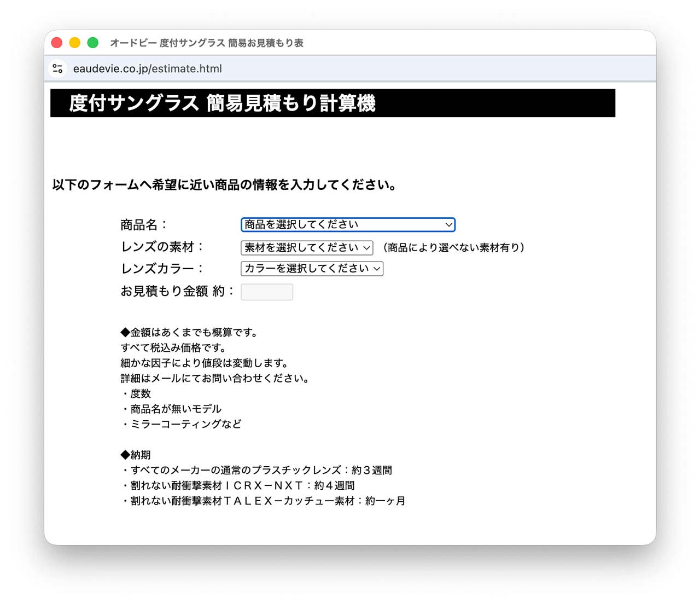Click the window title オードビー 度付サングラス

pyautogui.click(x=207, y=43)
